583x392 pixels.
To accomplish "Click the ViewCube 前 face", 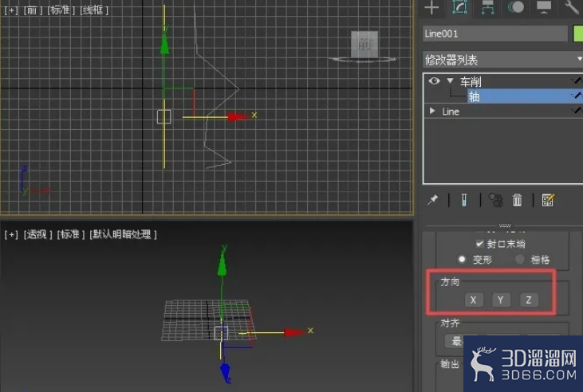I will click(x=364, y=45).
